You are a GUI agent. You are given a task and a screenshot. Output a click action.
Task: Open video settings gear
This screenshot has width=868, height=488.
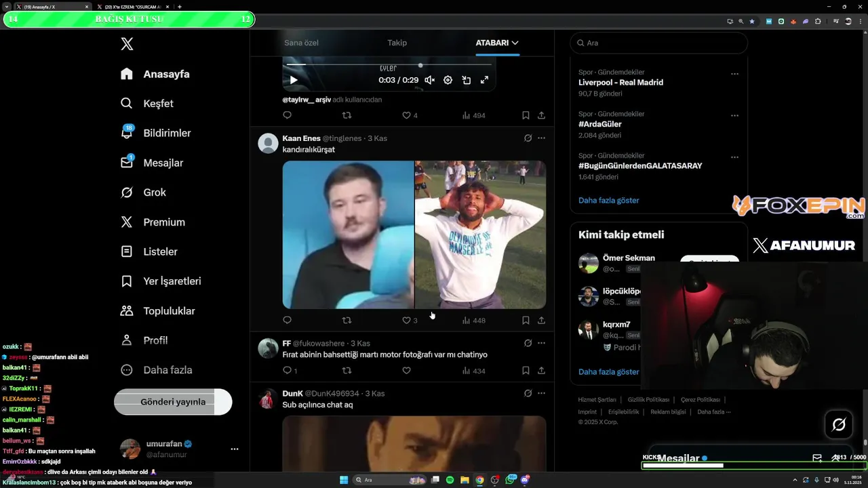[x=448, y=80]
